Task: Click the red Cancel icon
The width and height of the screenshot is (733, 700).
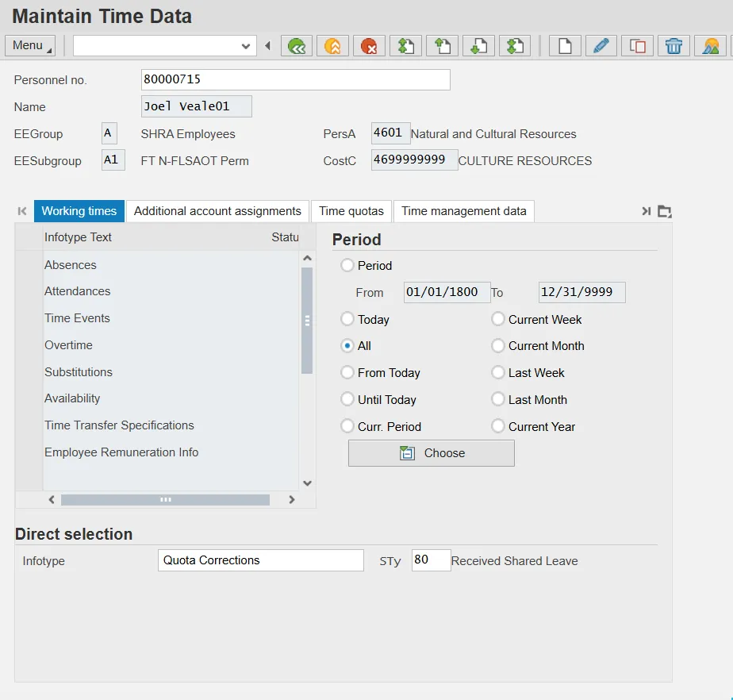Action: (369, 46)
